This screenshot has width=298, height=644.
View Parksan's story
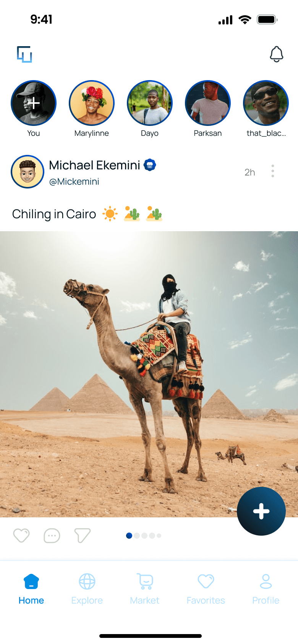click(x=208, y=103)
